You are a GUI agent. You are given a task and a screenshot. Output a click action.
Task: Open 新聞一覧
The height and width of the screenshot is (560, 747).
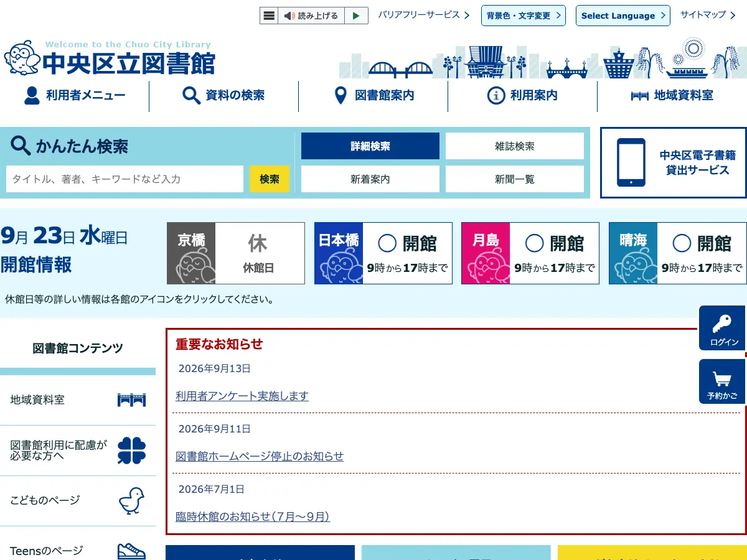[x=515, y=179]
